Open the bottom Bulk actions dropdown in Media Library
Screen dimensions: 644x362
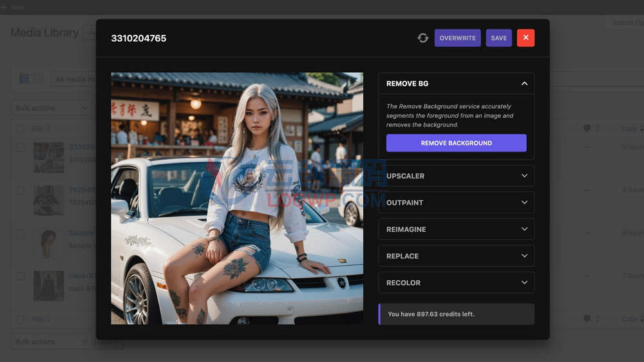[x=52, y=342]
